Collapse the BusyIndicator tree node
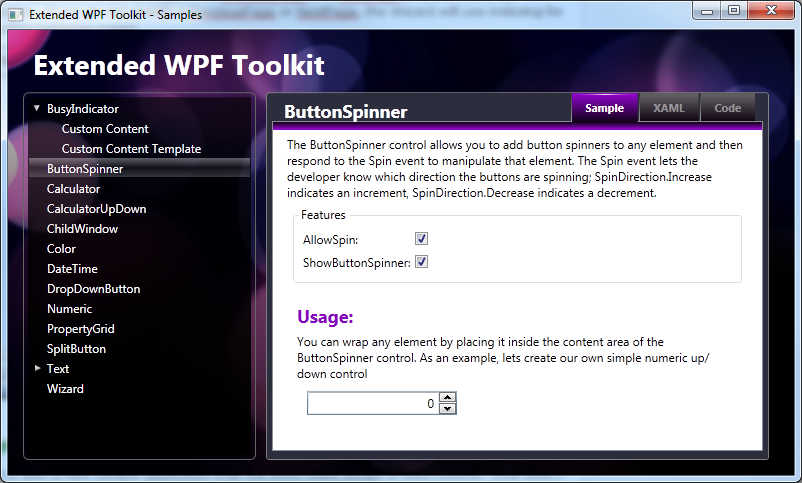 pyautogui.click(x=37, y=108)
